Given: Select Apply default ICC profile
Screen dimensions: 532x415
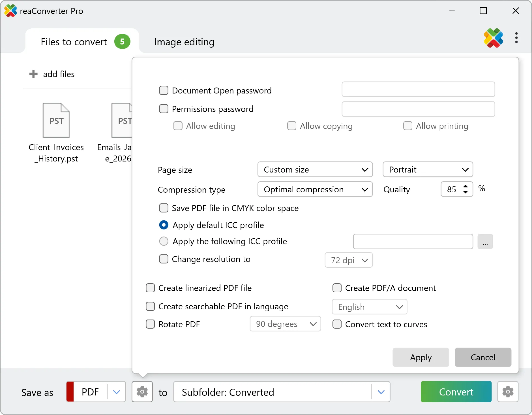Looking at the screenshot, I should point(164,225).
